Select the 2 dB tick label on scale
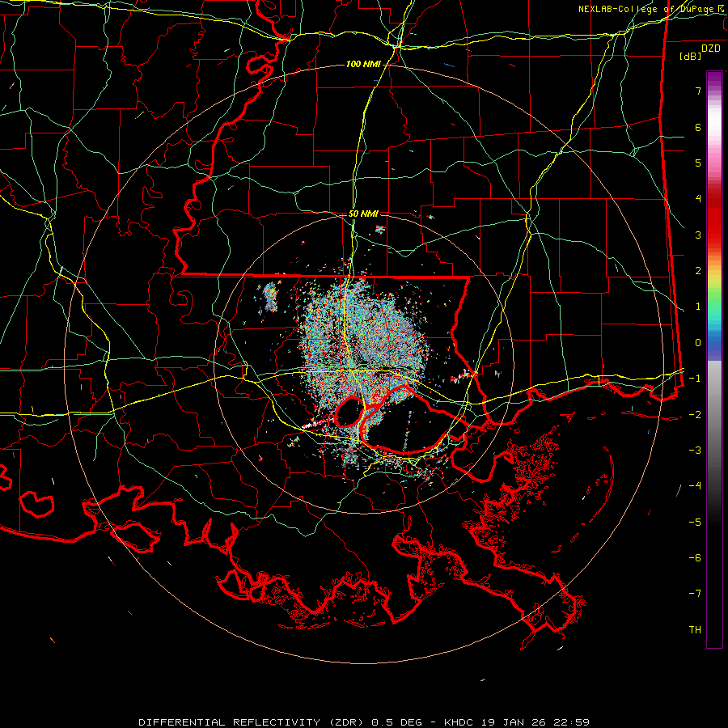 pyautogui.click(x=698, y=271)
